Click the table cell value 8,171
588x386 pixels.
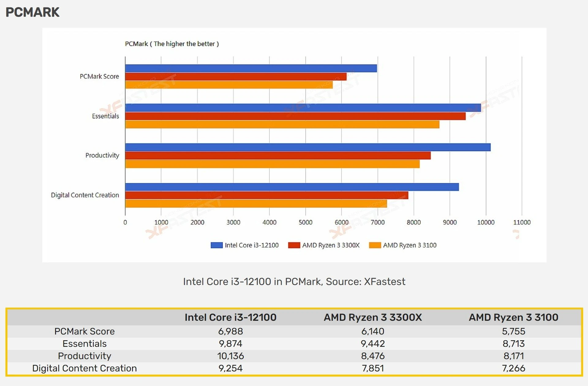tap(514, 356)
